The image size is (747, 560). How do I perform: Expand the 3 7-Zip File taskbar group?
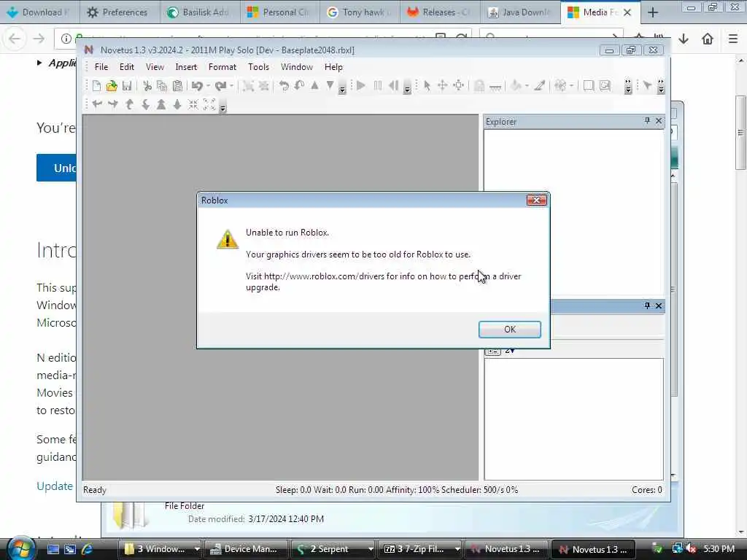tap(457, 549)
